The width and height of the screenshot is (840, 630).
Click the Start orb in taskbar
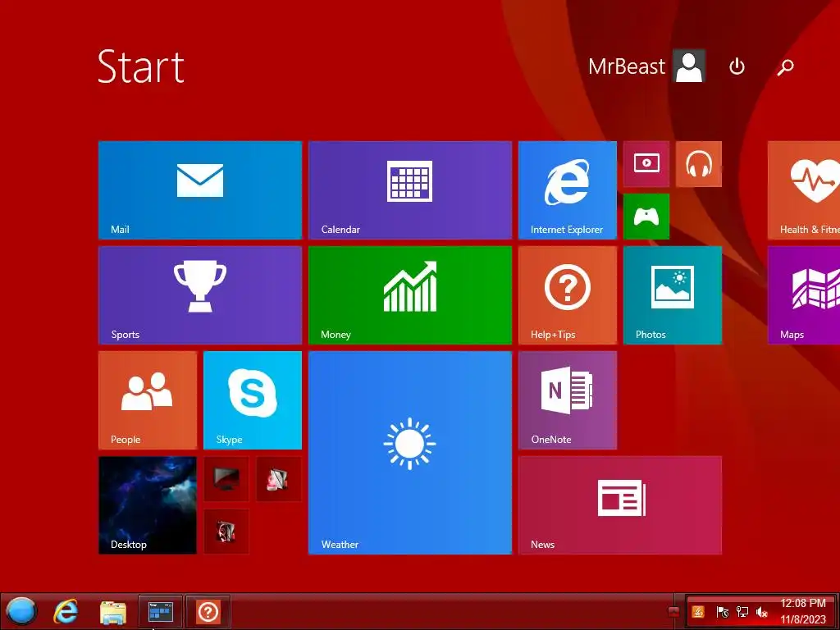click(21, 611)
